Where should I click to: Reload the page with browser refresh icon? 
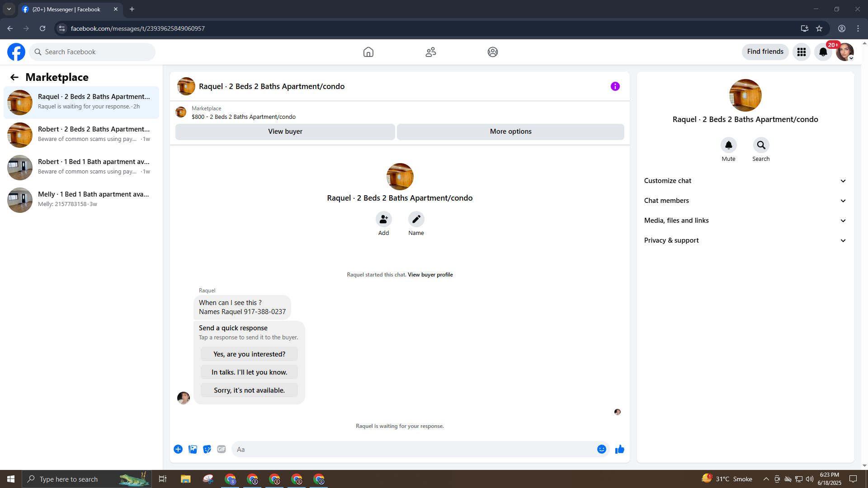point(42,28)
